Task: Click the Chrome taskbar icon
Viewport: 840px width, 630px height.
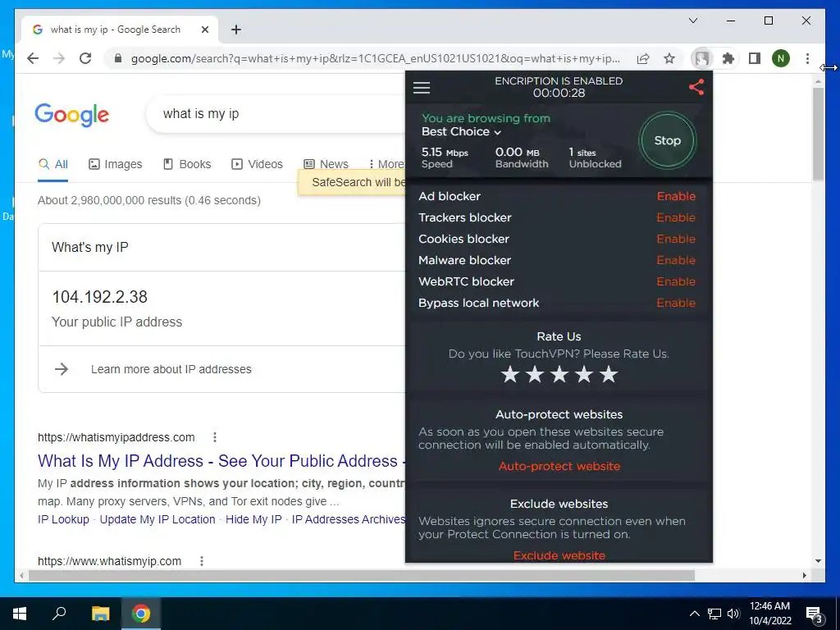Action: click(x=141, y=614)
